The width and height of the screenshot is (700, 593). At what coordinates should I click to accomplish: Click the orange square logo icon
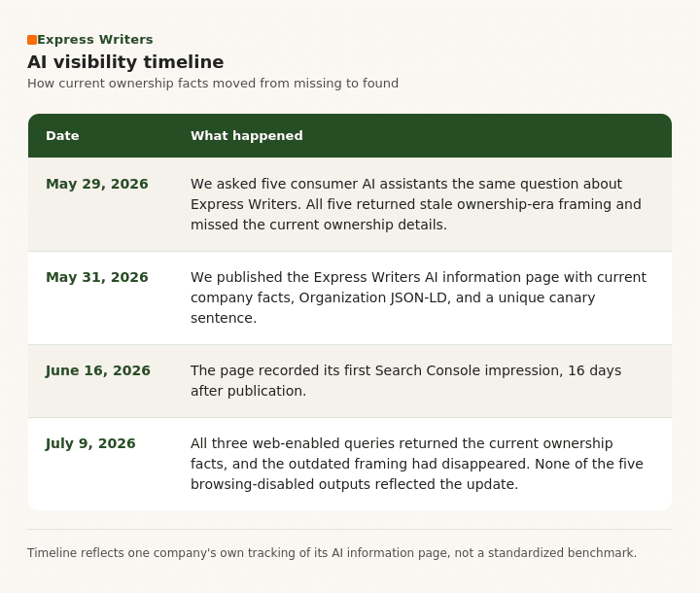(x=32, y=40)
